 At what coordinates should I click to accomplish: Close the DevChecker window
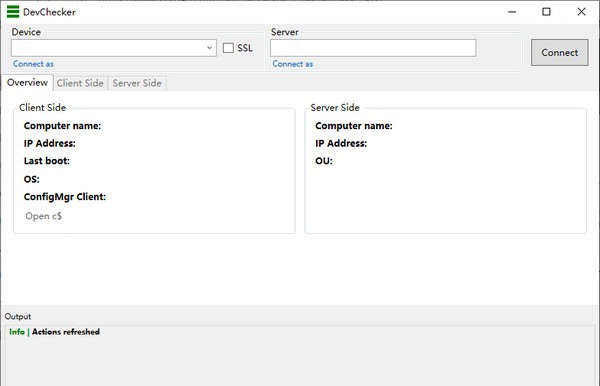581,12
